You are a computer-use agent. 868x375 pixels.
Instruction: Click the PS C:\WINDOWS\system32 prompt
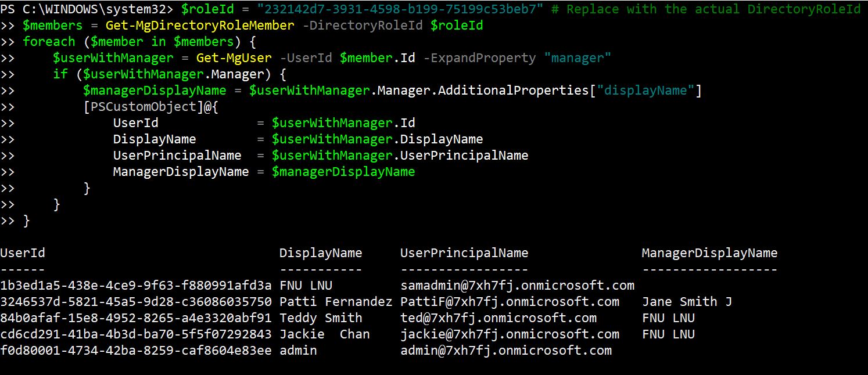87,9
